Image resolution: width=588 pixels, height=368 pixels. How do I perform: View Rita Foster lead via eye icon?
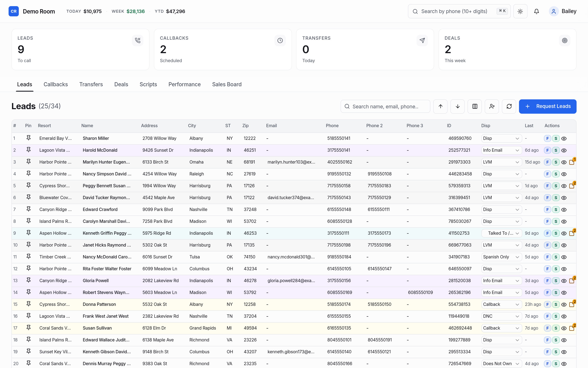pos(564,269)
